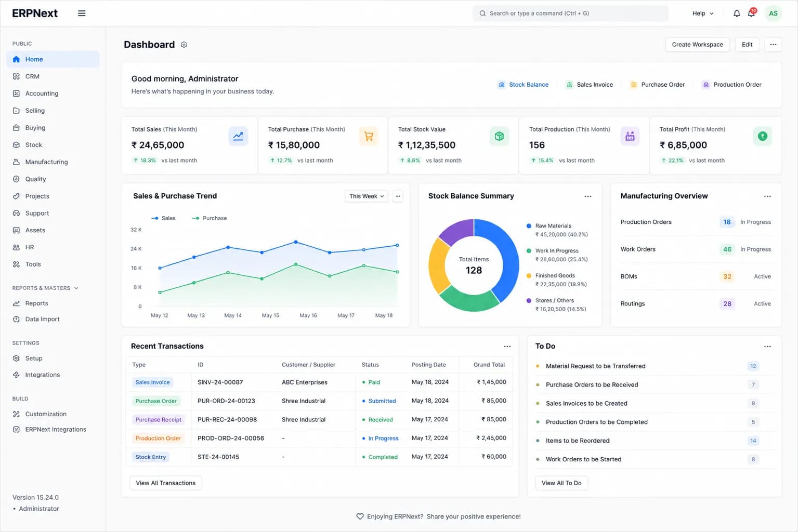798x532 pixels.
Task: Click the Total Profit rupee icon
Action: coord(763,136)
